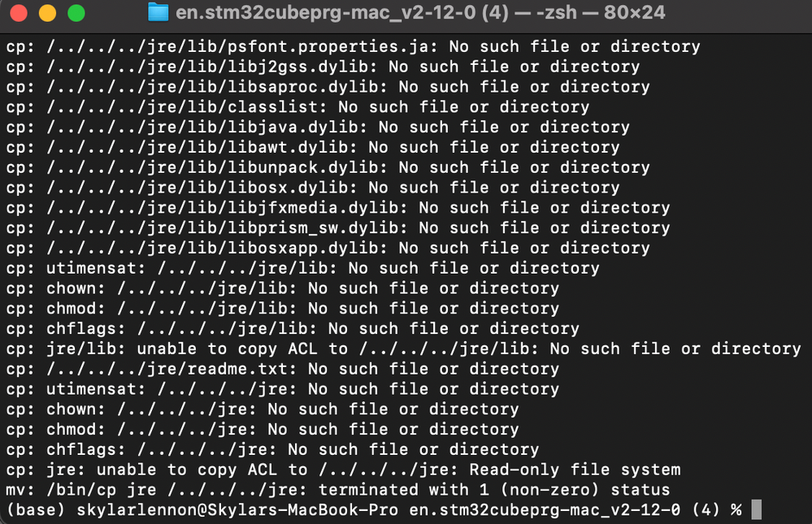
Task: Close the terminal window with red button
Action: coord(19,13)
